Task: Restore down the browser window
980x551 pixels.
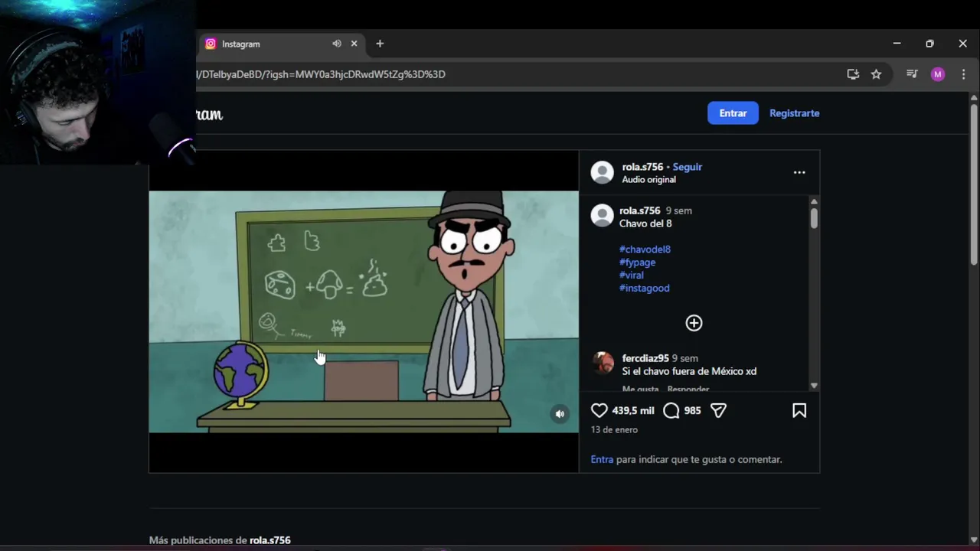Action: tap(929, 44)
